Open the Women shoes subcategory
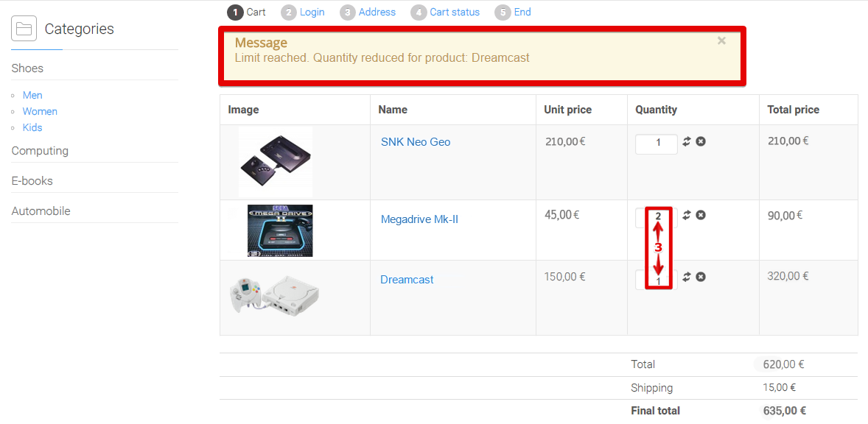The image size is (868, 424). pos(40,111)
